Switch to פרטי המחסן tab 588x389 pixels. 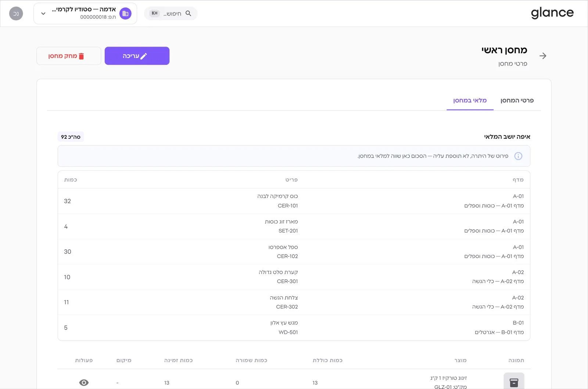(517, 100)
